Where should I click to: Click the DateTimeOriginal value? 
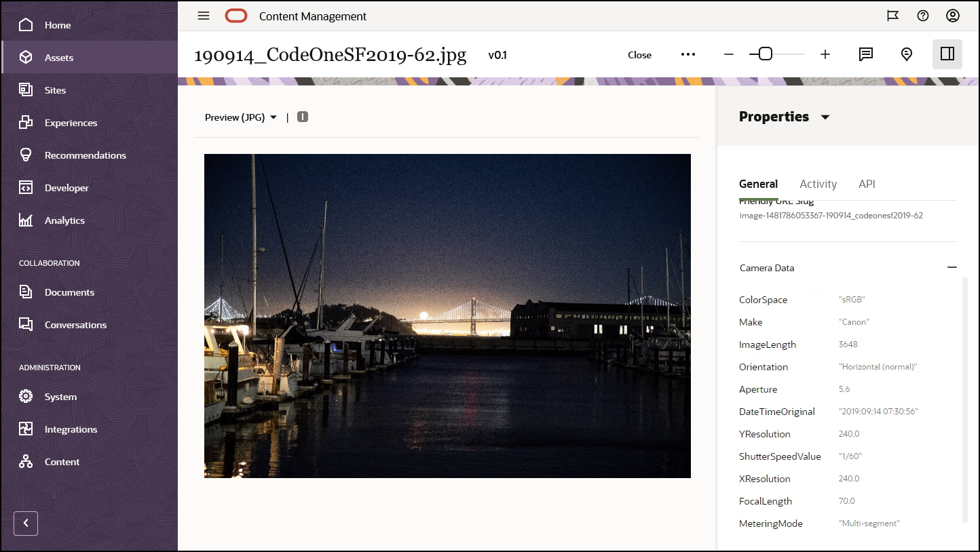[x=878, y=412]
